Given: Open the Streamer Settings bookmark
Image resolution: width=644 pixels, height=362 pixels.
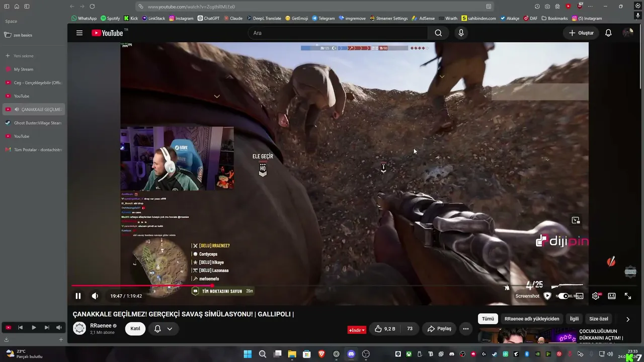Looking at the screenshot, I should coord(388,19).
